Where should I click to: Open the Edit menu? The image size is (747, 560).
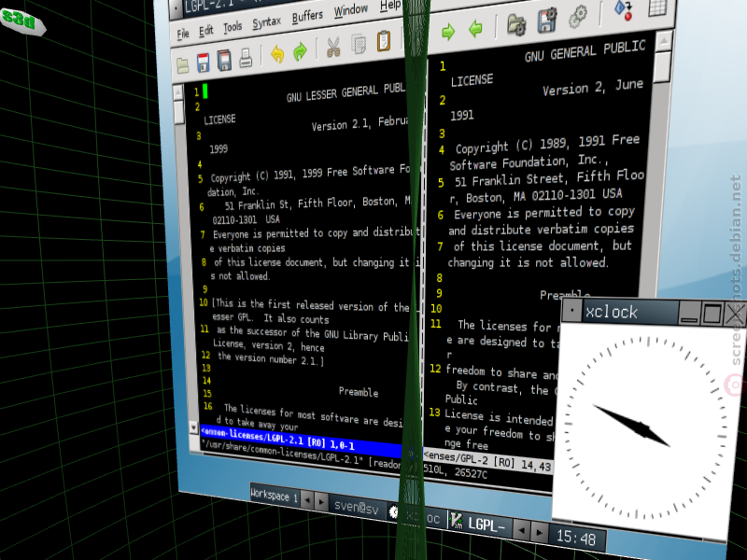(x=205, y=31)
